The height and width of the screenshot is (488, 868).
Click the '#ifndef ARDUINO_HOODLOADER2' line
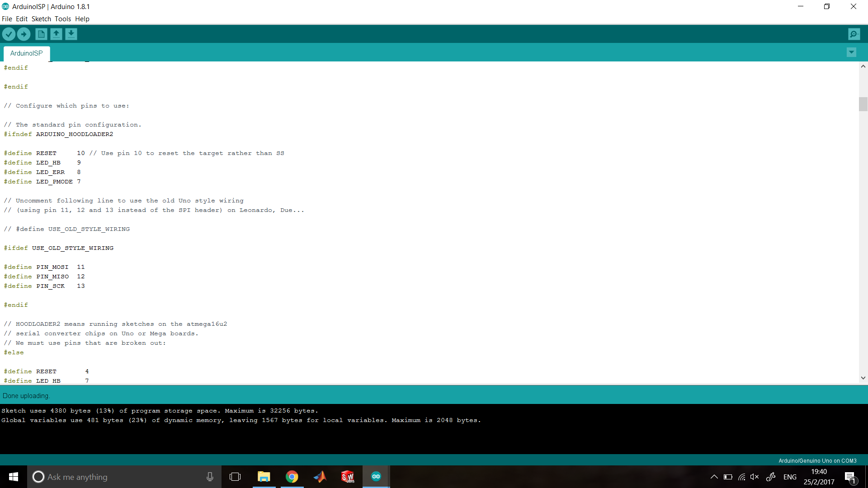tap(59, 134)
